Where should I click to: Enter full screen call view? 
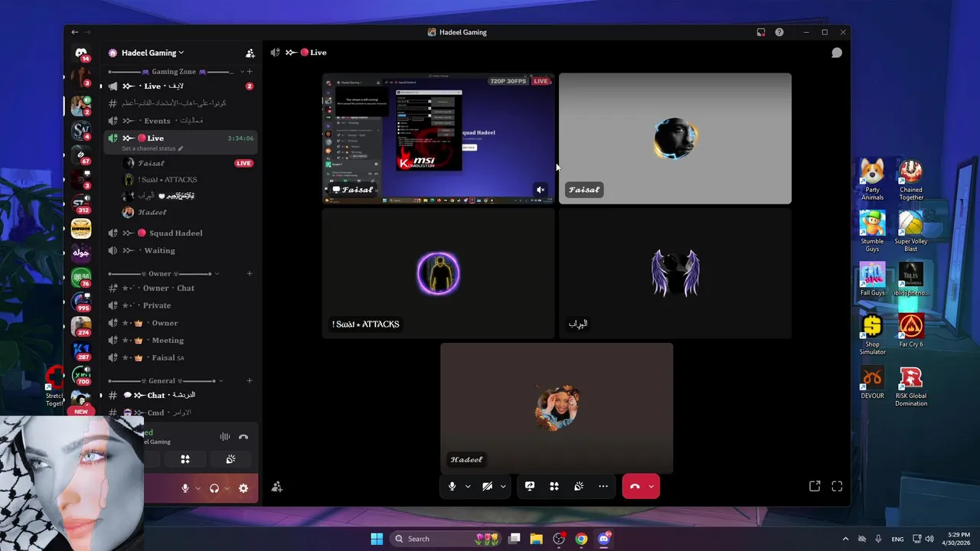pyautogui.click(x=837, y=486)
